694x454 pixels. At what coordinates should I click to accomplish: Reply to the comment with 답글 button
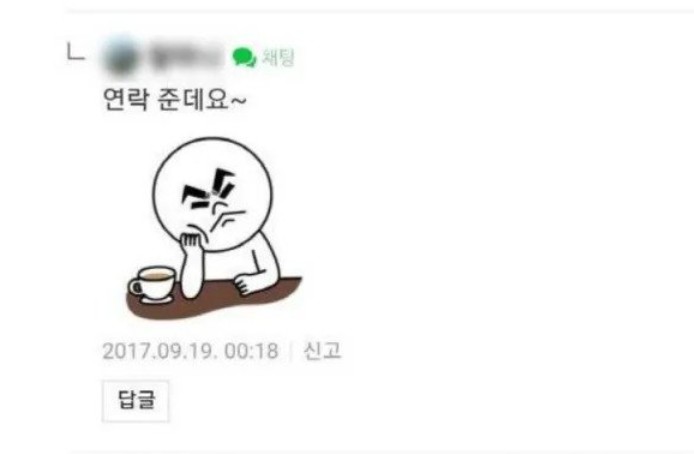[x=135, y=400]
